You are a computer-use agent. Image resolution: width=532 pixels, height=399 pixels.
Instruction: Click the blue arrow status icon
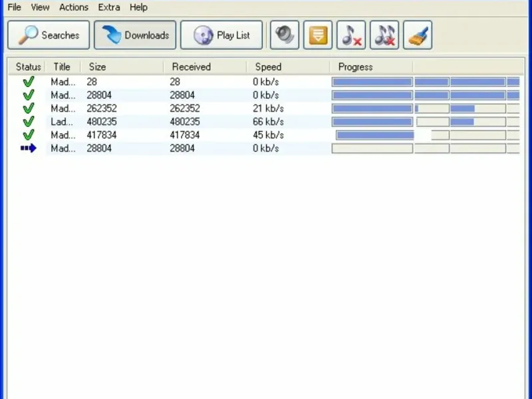pos(29,148)
